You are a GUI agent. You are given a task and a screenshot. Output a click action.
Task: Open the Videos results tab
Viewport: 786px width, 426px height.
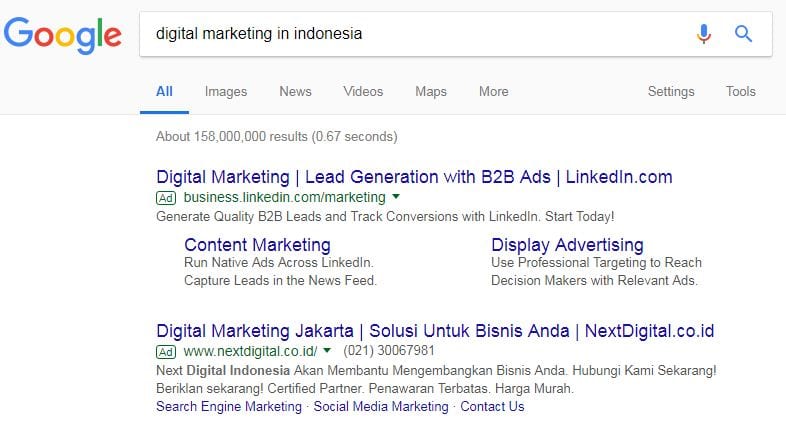point(363,91)
